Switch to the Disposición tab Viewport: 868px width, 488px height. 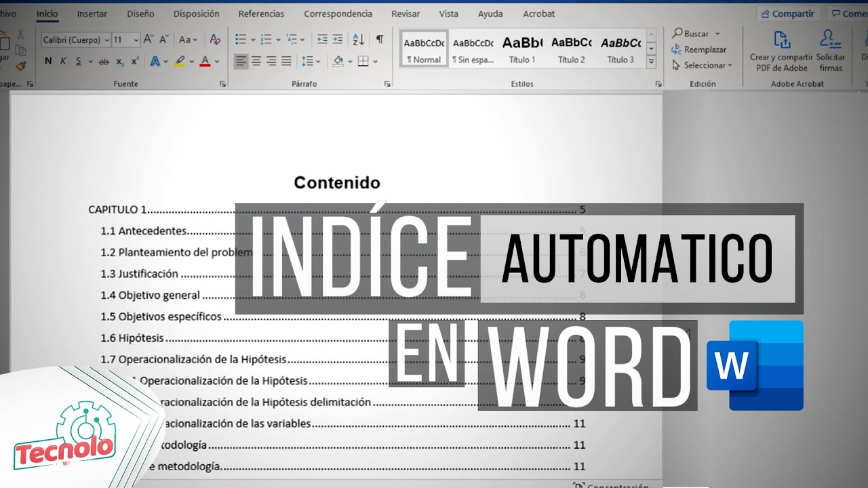point(196,14)
